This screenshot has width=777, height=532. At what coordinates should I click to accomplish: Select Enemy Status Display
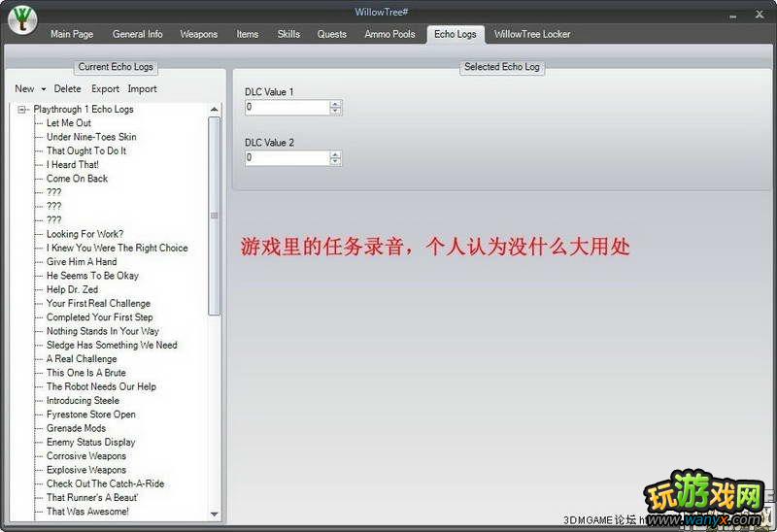pyautogui.click(x=90, y=442)
